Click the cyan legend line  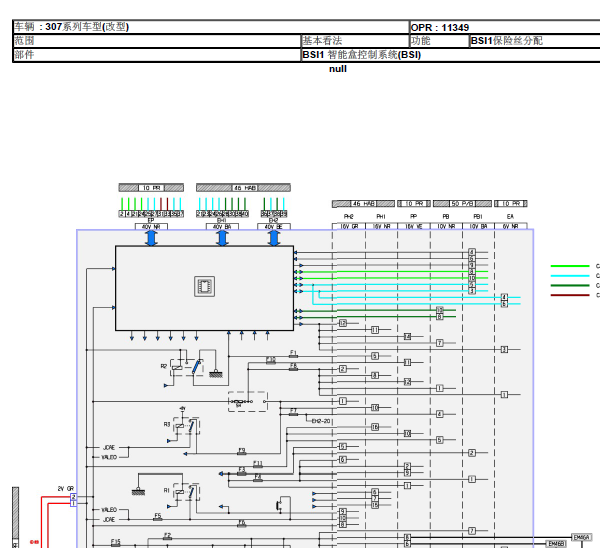point(570,276)
